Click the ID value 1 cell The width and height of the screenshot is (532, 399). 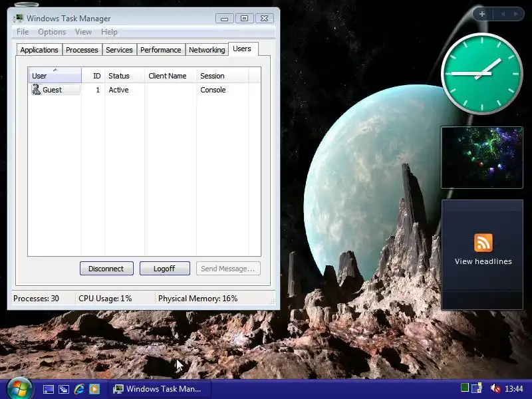pos(98,90)
